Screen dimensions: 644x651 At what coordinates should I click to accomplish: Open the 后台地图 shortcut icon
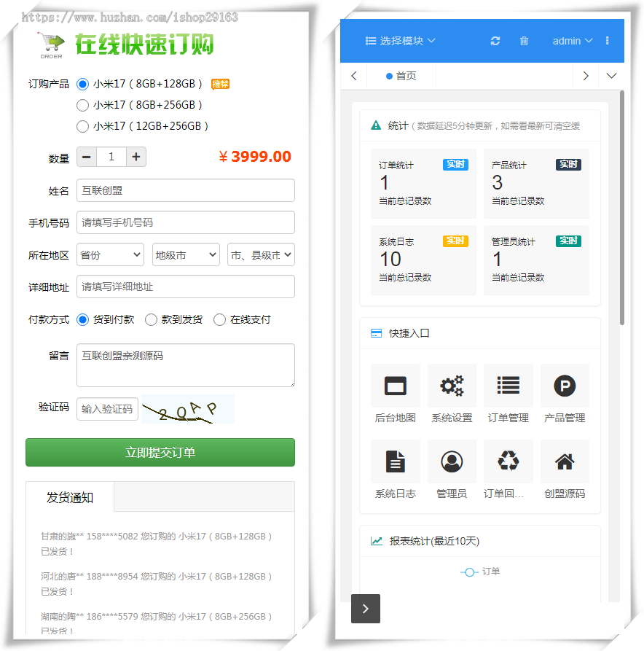tap(396, 386)
